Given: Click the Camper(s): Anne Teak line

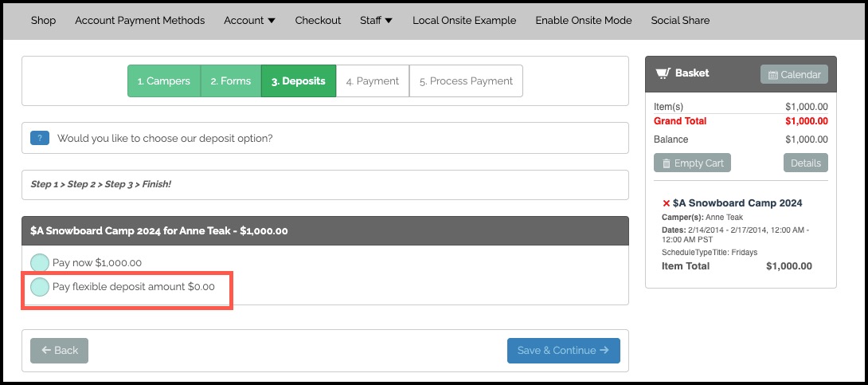Looking at the screenshot, I should click(x=702, y=217).
